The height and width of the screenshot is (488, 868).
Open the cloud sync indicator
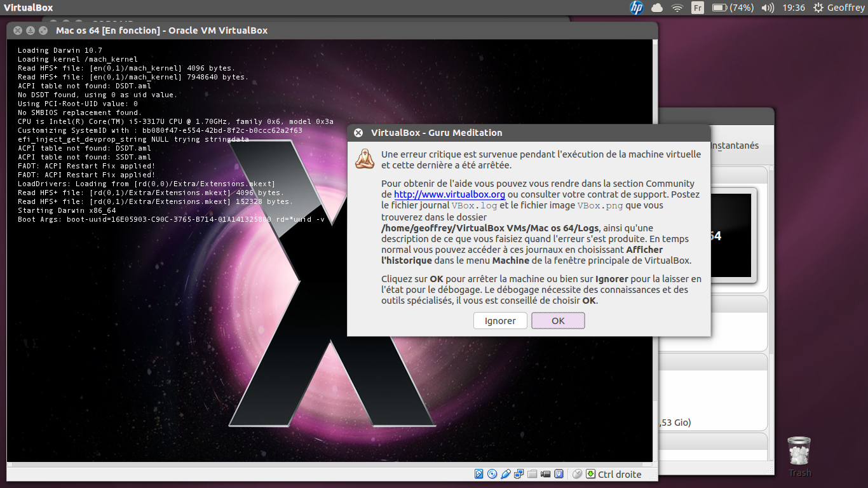coord(657,8)
